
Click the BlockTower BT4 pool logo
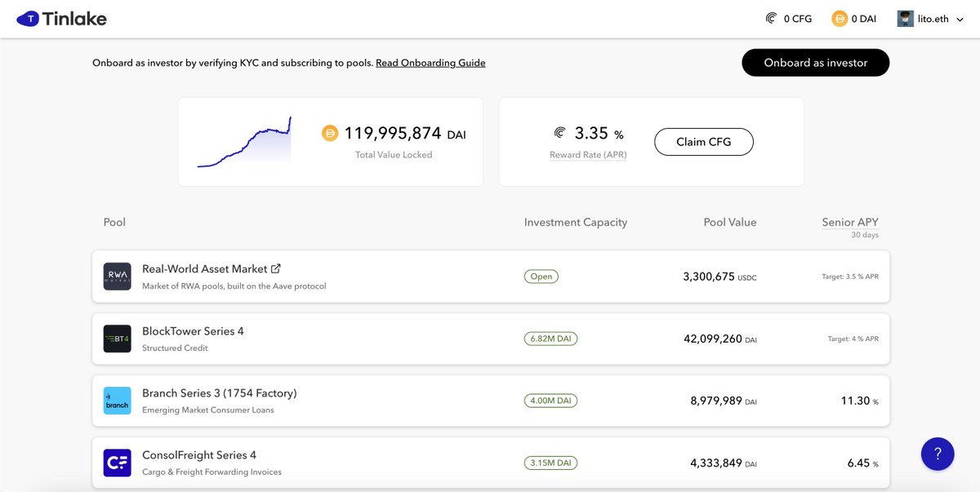point(117,339)
